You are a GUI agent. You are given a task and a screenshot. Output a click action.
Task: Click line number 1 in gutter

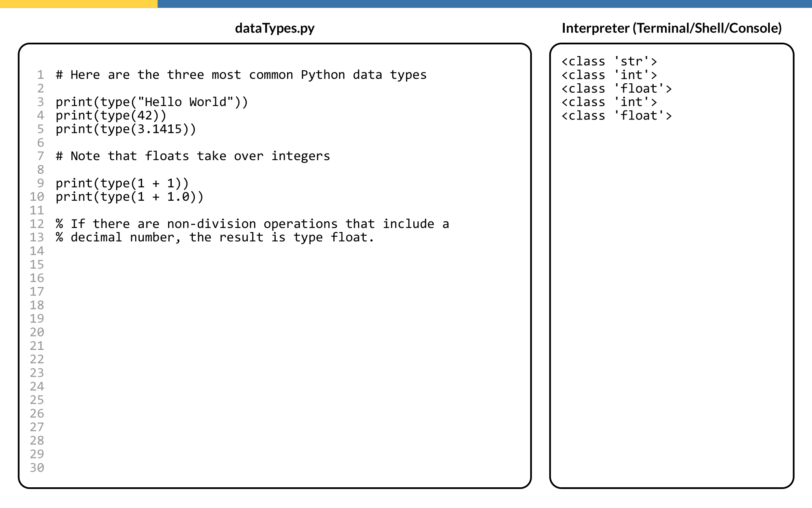coord(40,75)
